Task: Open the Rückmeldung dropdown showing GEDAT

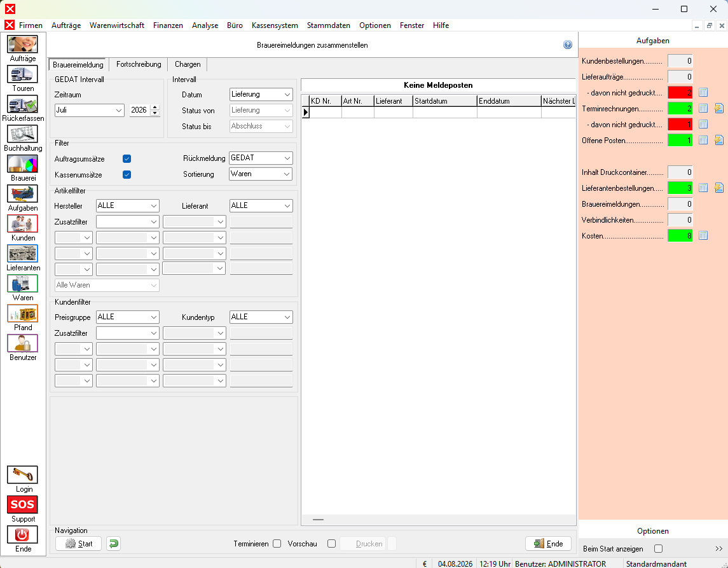Action: click(x=261, y=158)
